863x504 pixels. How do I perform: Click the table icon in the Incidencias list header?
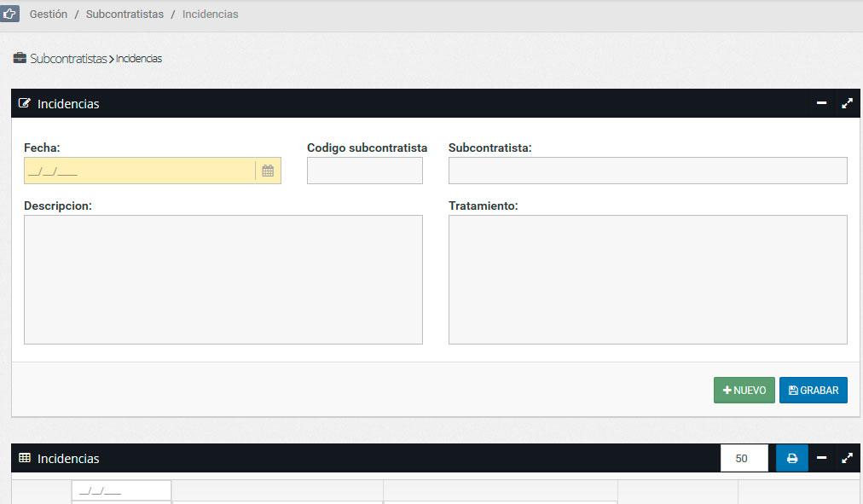(x=24, y=458)
